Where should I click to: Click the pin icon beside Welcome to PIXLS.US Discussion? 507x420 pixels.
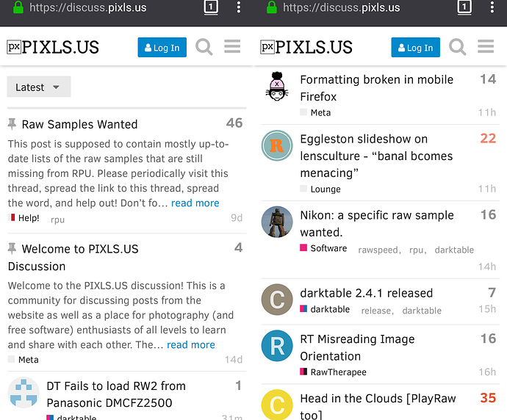tap(12, 248)
